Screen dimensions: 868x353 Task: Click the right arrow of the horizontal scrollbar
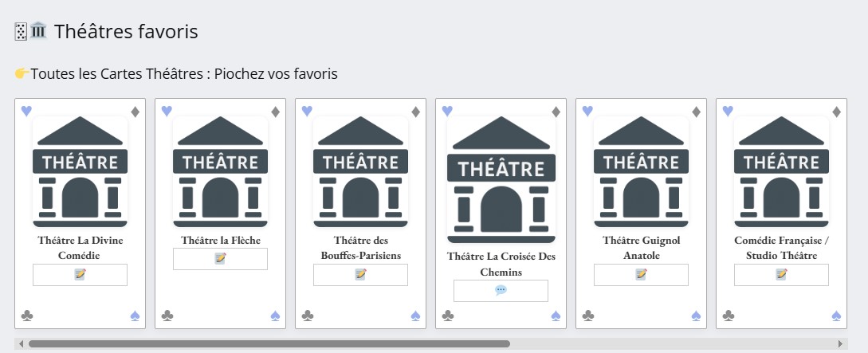[840, 344]
